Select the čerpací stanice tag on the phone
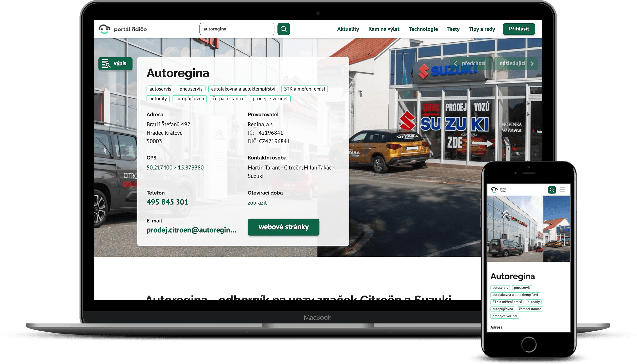 [530, 309]
